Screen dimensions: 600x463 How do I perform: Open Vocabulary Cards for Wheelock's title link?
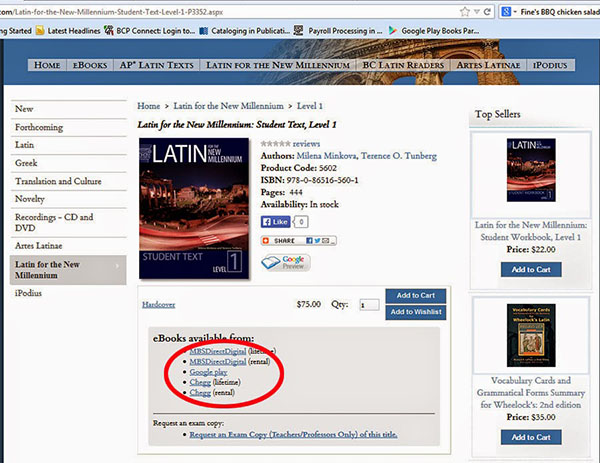(x=531, y=393)
